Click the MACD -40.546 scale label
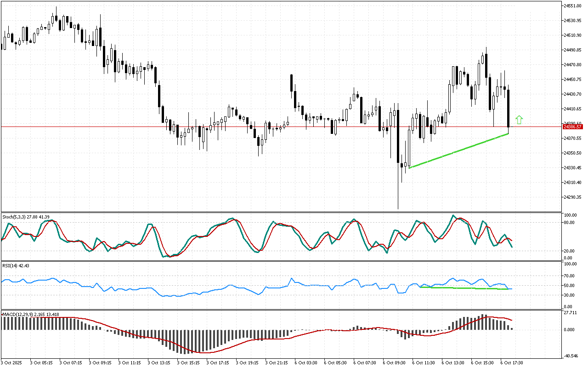This screenshot has width=588, height=368. click(x=570, y=356)
